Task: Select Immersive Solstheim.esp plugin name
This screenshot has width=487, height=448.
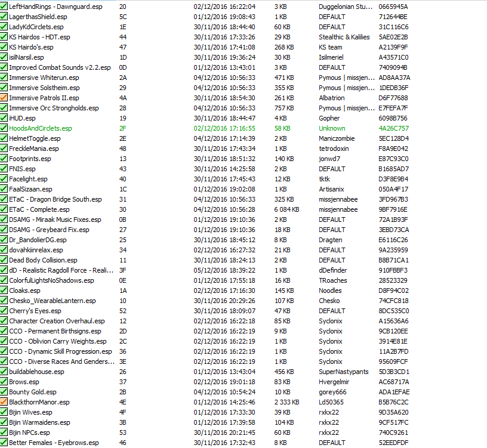Action: click(x=44, y=88)
